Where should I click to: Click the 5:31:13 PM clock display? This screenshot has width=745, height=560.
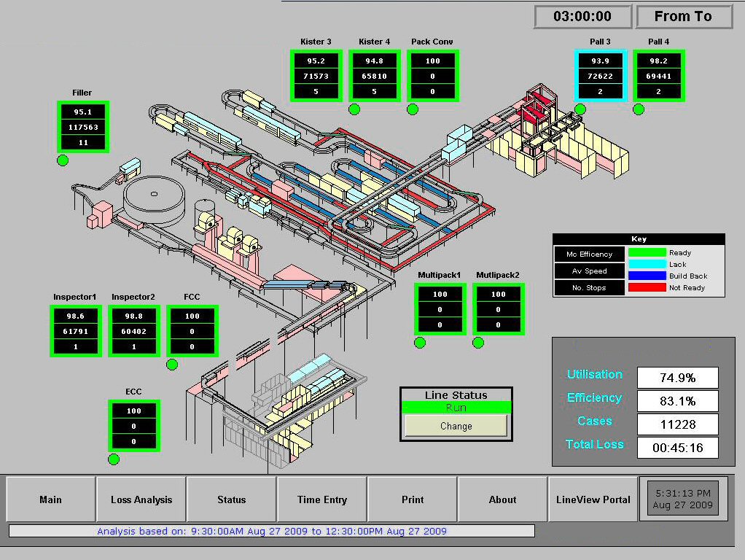coord(683,499)
